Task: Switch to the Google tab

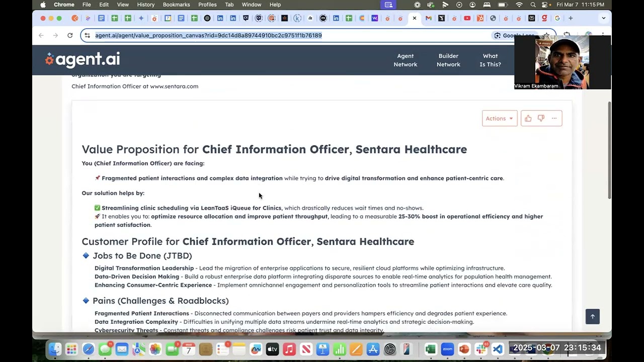Action: point(557,18)
